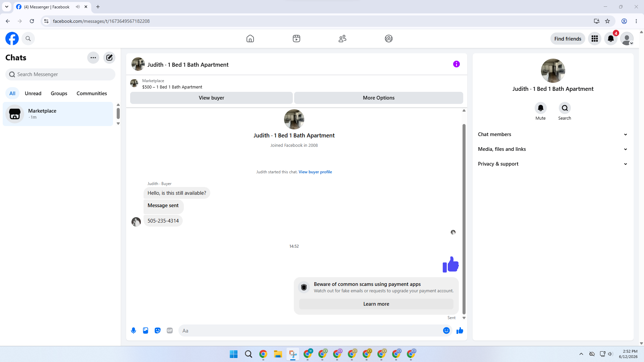Focus the Search Messenger input field
The width and height of the screenshot is (644, 362).
pyautogui.click(x=60, y=74)
